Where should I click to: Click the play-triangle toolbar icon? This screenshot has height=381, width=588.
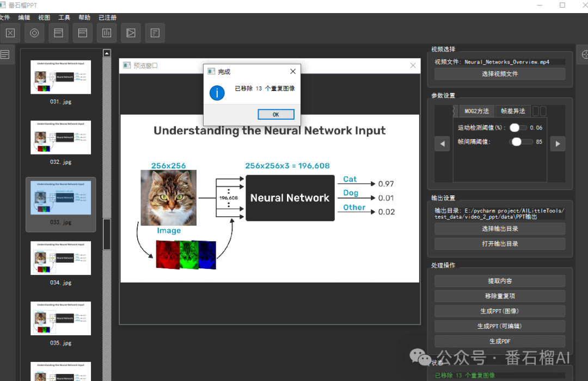pos(131,33)
